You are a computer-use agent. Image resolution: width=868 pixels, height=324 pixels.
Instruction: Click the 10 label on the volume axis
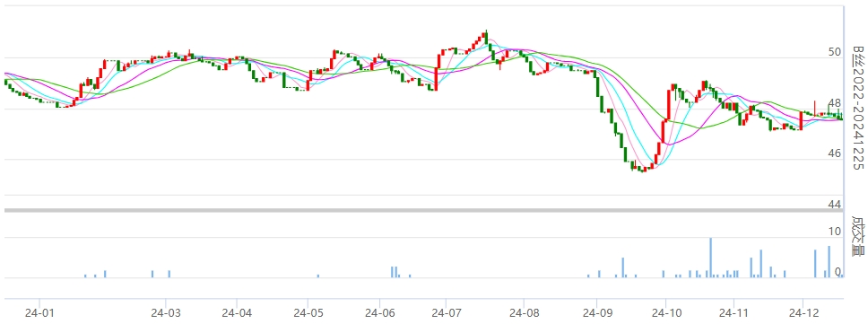coord(834,232)
